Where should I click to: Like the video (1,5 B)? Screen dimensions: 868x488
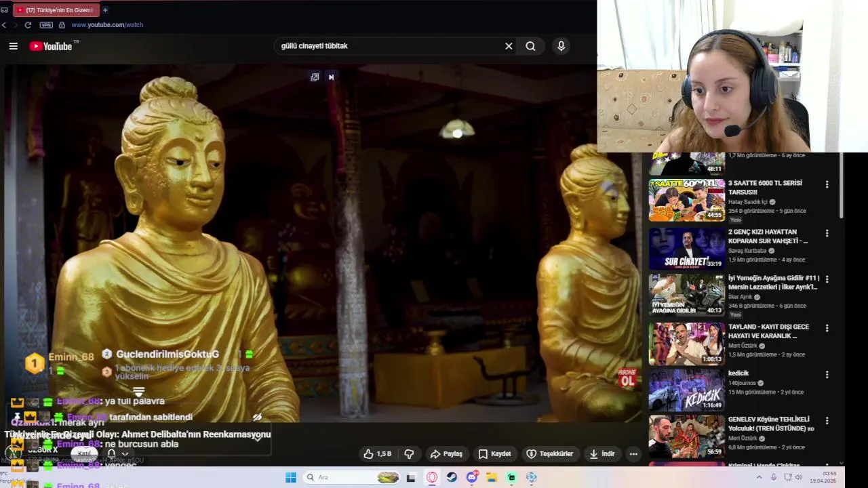point(378,454)
